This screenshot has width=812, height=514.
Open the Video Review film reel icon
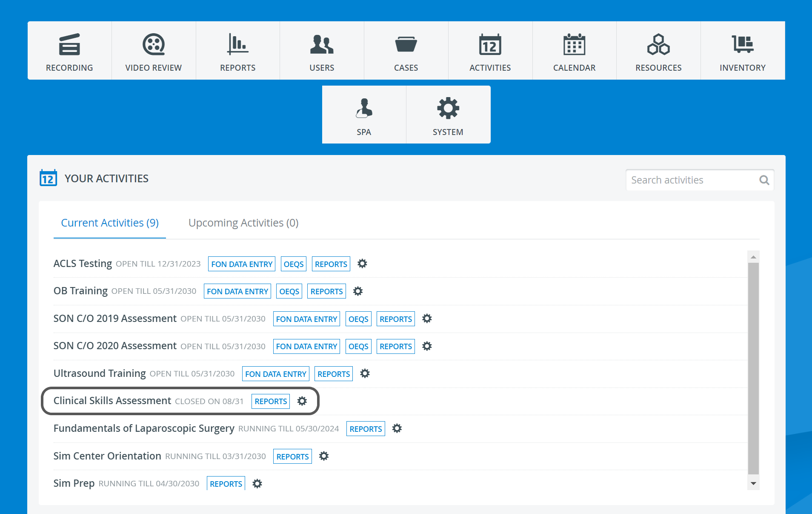pos(154,44)
